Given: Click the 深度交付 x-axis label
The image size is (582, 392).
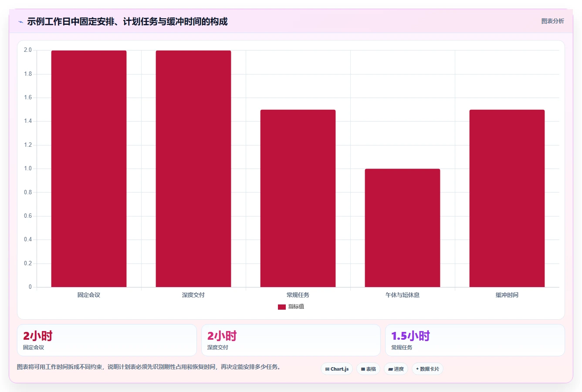Looking at the screenshot, I should click(x=193, y=295).
